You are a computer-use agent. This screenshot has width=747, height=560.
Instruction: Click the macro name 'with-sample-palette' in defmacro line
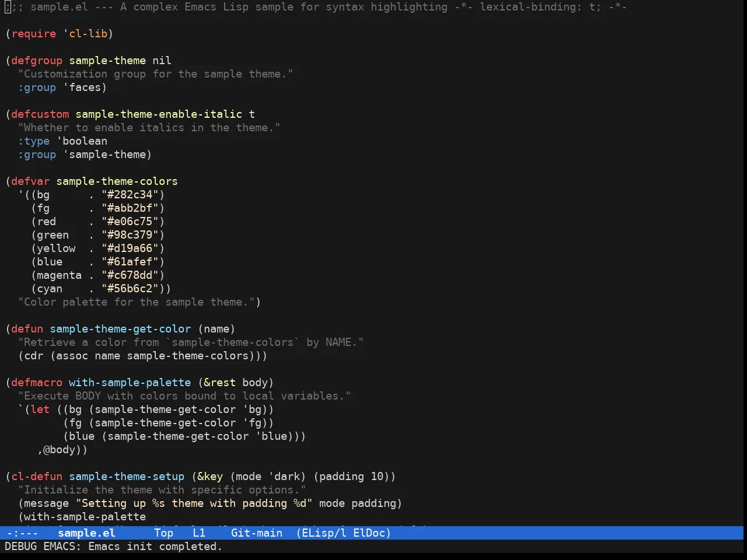click(130, 383)
